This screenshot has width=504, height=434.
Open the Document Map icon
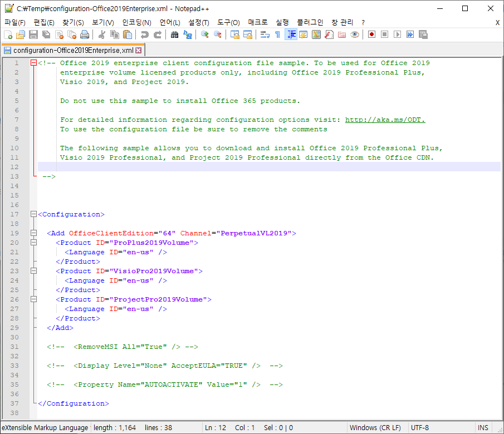pos(316,34)
